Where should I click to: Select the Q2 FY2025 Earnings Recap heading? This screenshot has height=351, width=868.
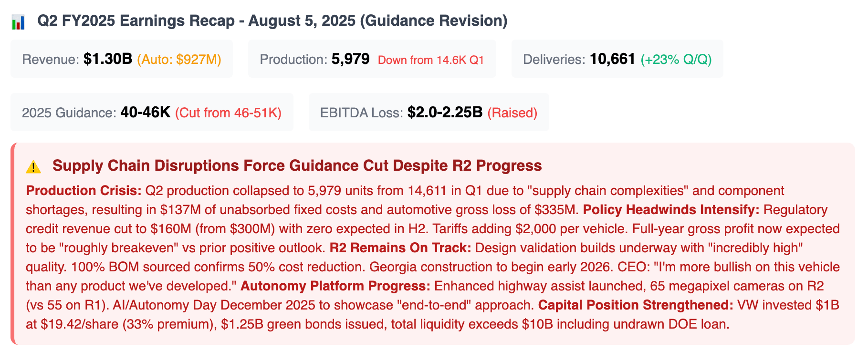pyautogui.click(x=272, y=21)
